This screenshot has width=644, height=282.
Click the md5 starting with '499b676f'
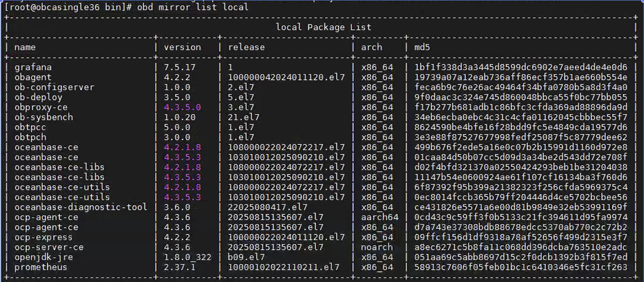(x=521, y=147)
